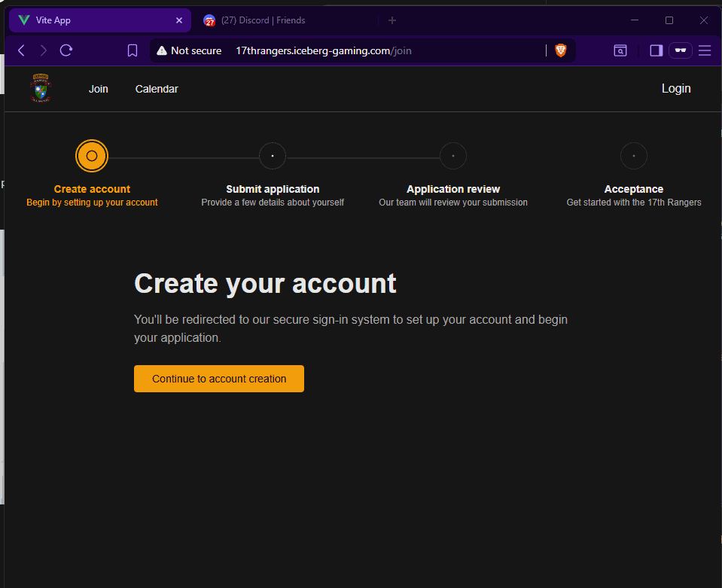Screen dimensions: 722x588
Task: Toggle the browser sidebar panel
Action: [x=656, y=50]
